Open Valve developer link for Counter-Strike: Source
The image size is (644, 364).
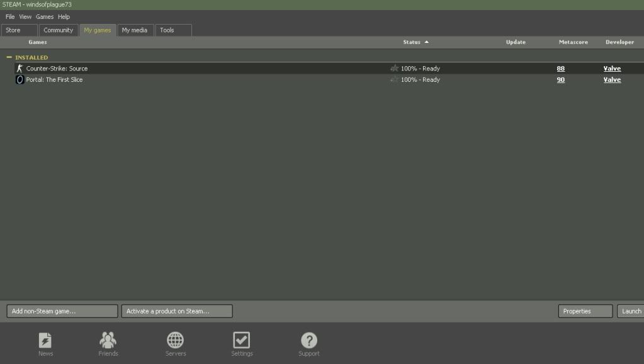pyautogui.click(x=612, y=69)
